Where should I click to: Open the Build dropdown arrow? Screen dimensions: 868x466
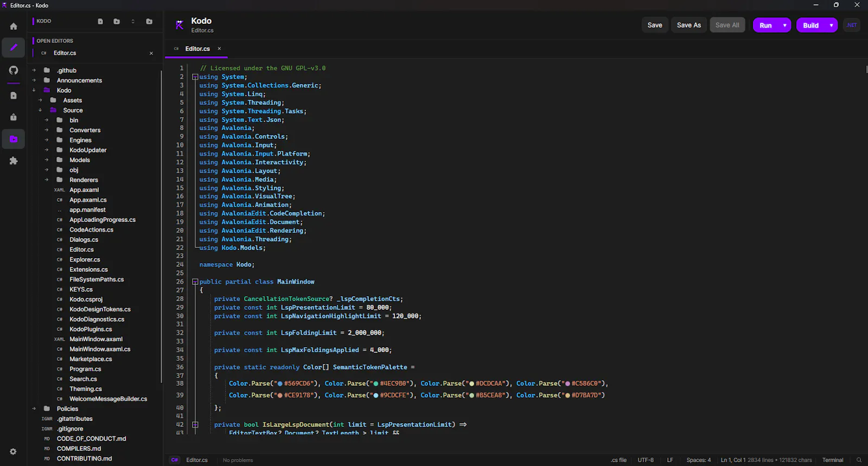(831, 25)
